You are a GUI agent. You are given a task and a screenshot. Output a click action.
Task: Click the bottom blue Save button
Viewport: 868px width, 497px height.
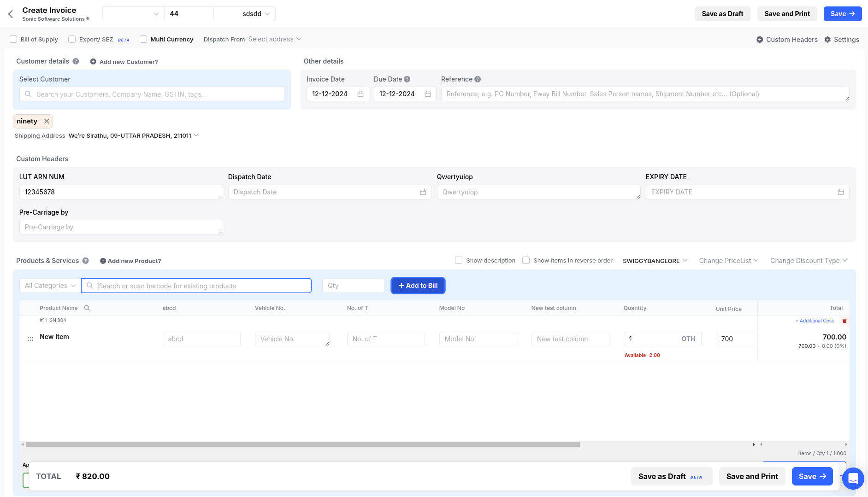click(812, 476)
